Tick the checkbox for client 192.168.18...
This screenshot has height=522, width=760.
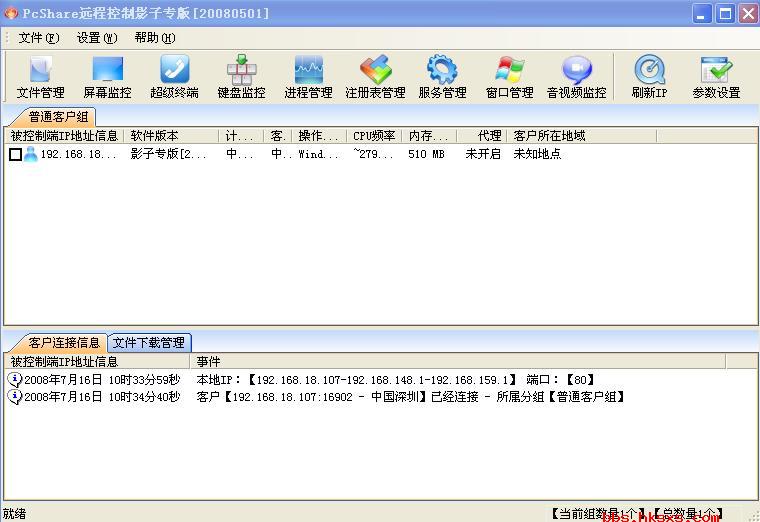pyautogui.click(x=15, y=154)
